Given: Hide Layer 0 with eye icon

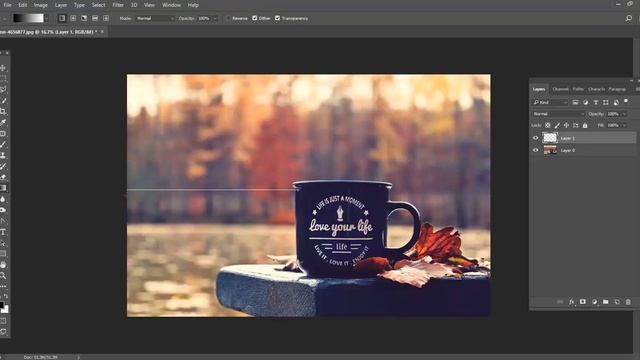Looking at the screenshot, I should click(x=536, y=150).
